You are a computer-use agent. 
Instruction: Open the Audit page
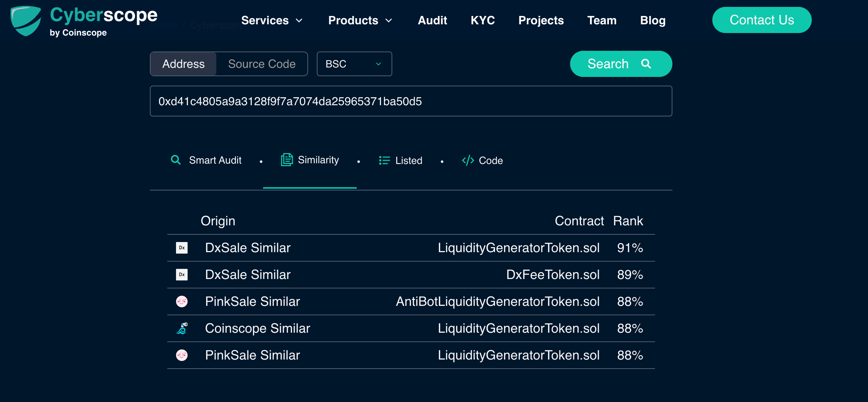point(432,20)
